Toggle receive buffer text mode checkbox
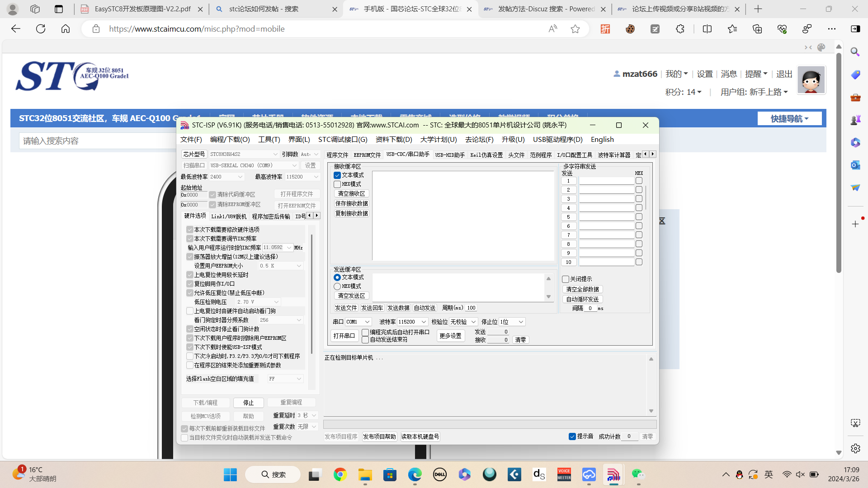Screen dimensions: 868x488 point(337,175)
